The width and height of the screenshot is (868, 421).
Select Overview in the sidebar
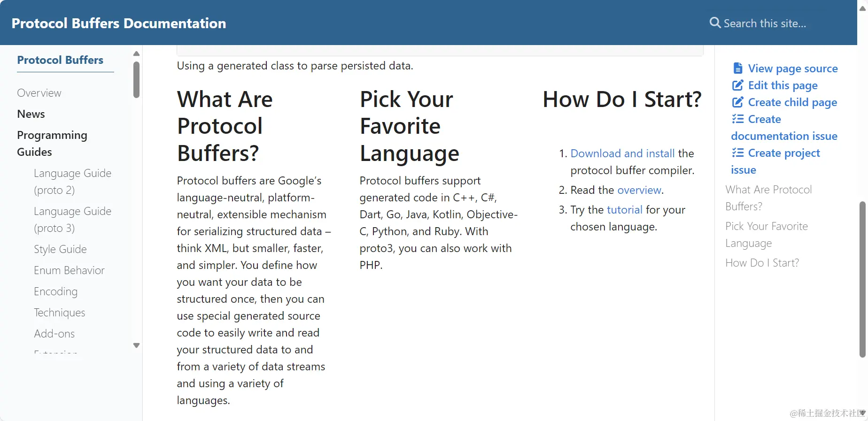pyautogui.click(x=39, y=93)
